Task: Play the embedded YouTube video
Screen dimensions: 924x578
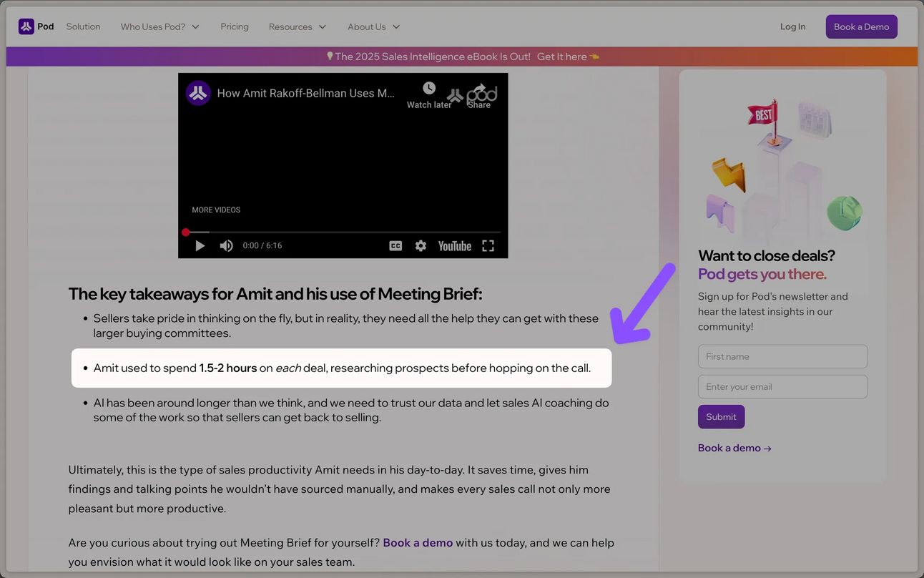Action: [200, 245]
